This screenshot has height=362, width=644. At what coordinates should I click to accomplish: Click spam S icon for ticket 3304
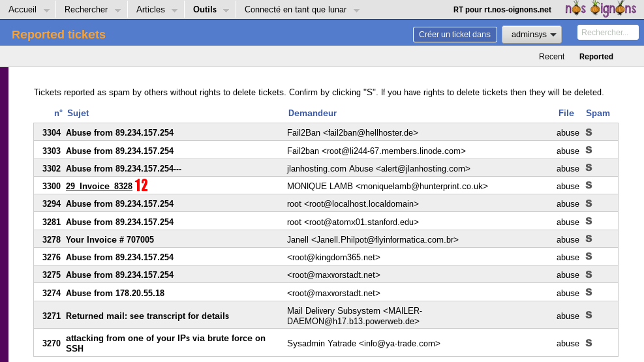pyautogui.click(x=589, y=132)
